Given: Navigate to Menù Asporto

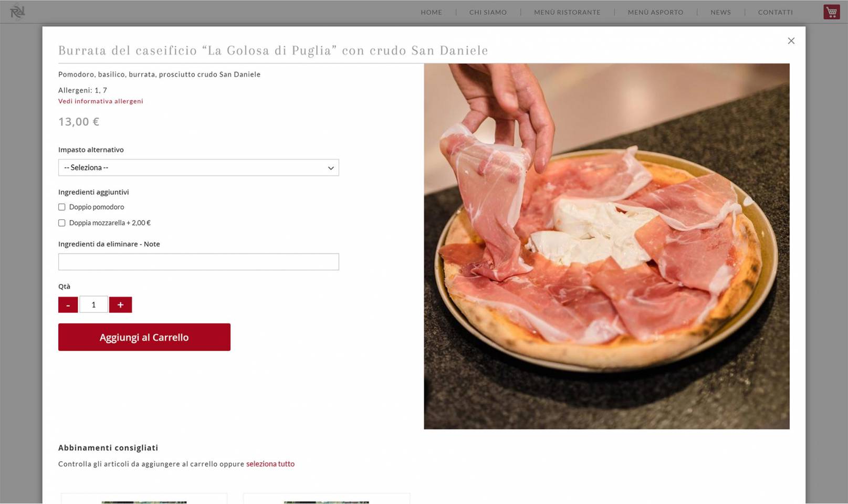Looking at the screenshot, I should 655,12.
